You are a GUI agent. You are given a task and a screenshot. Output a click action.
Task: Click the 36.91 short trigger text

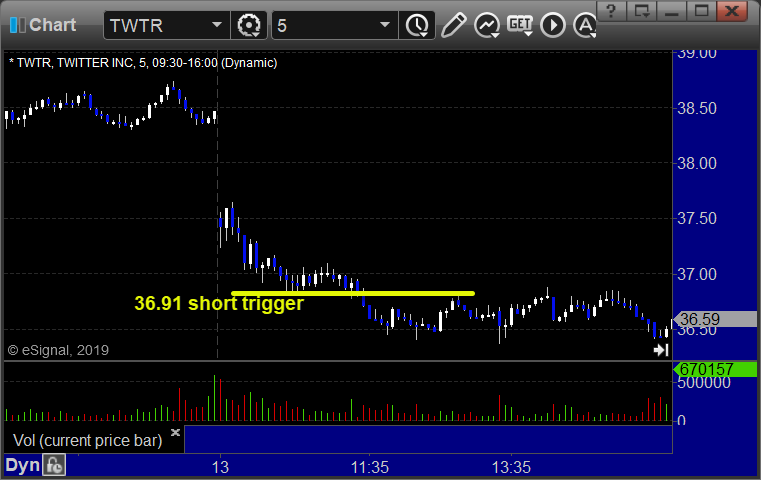[x=219, y=303]
